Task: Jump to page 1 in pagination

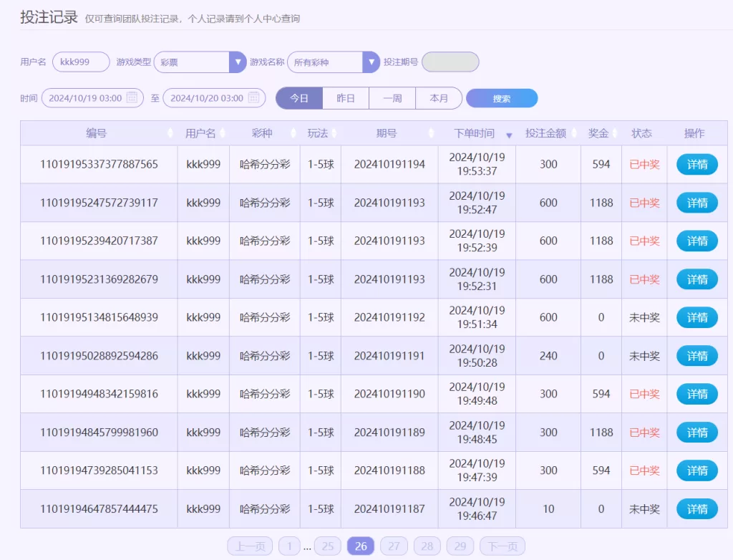Action: point(289,546)
